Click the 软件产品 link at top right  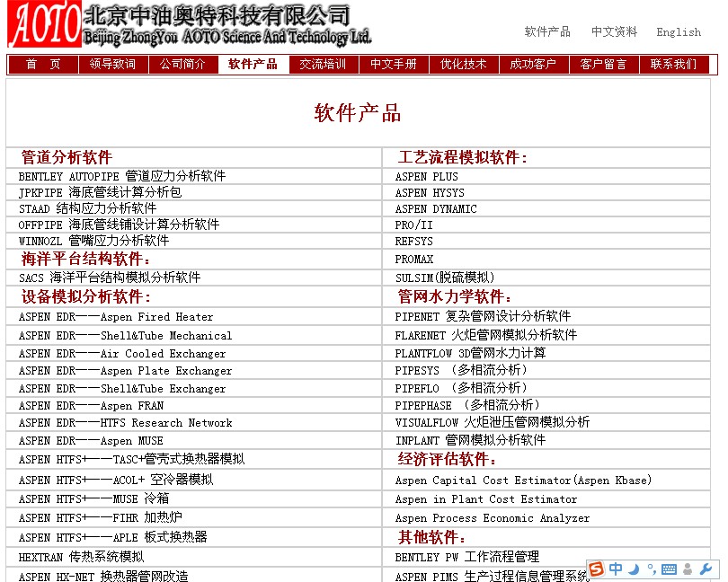click(x=547, y=32)
